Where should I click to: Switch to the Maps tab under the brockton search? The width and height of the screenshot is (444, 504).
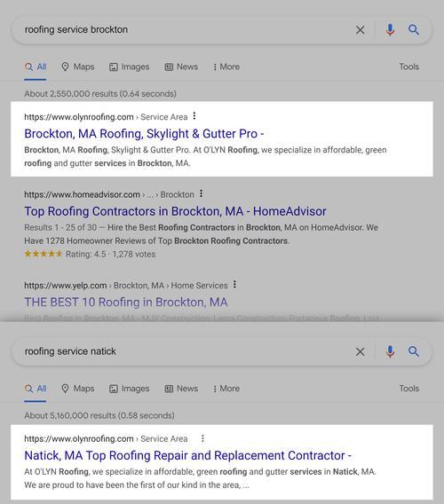pyautogui.click(x=78, y=67)
